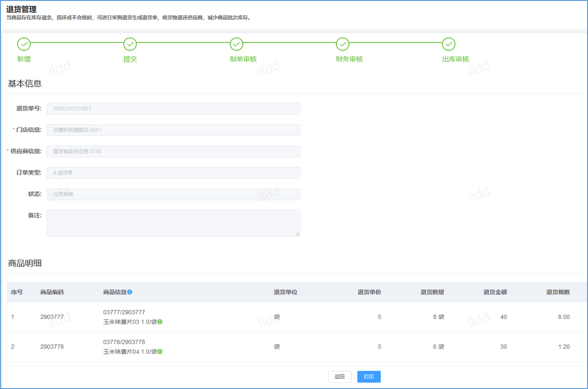Image resolution: width=588 pixels, height=389 pixels.
Task: Click the 出库审核 step checkmark icon
Action: 449,44
